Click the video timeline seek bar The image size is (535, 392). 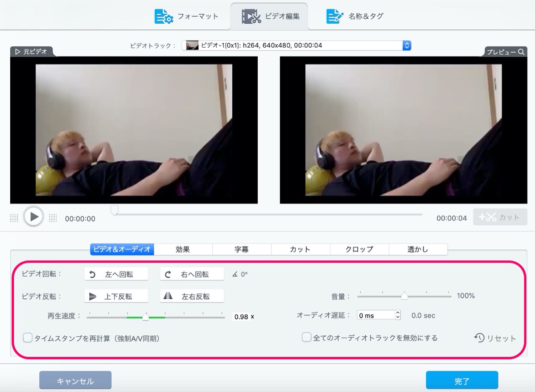click(268, 215)
